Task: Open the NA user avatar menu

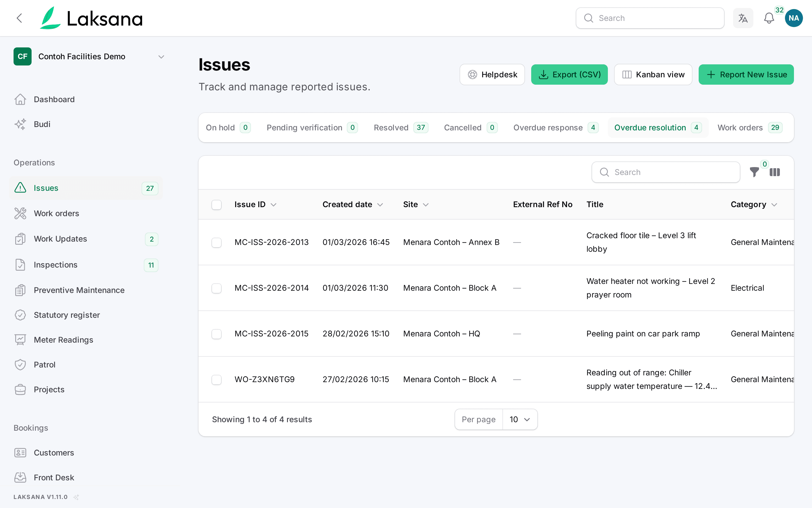Action: tap(794, 18)
